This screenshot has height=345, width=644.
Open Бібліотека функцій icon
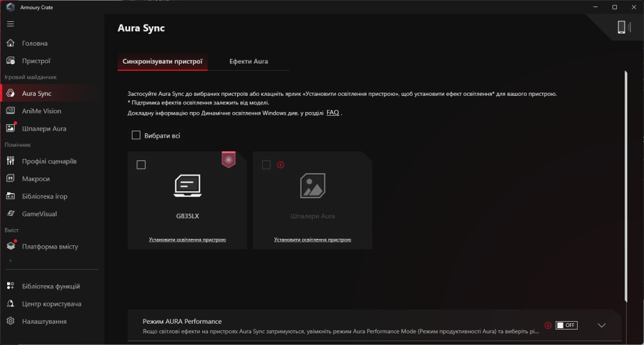pos(11,286)
